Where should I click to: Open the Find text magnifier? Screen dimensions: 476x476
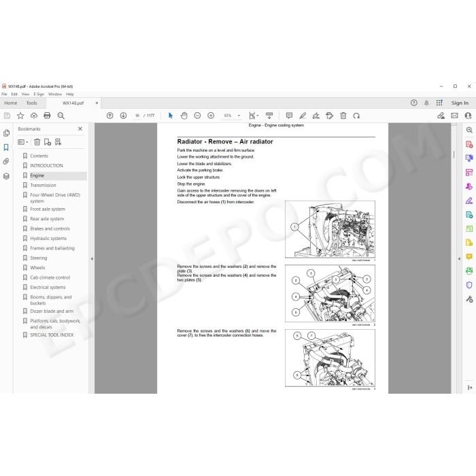click(61, 116)
